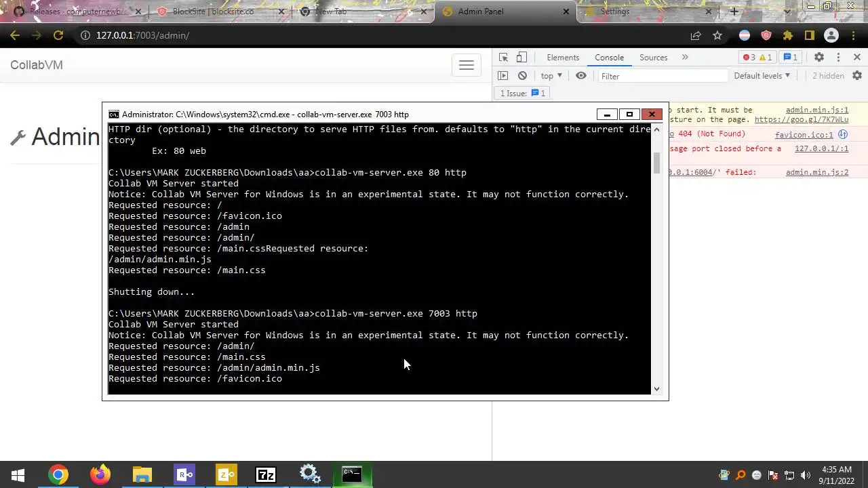
Task: Switch to the Elements tab in DevTools
Action: click(x=563, y=58)
